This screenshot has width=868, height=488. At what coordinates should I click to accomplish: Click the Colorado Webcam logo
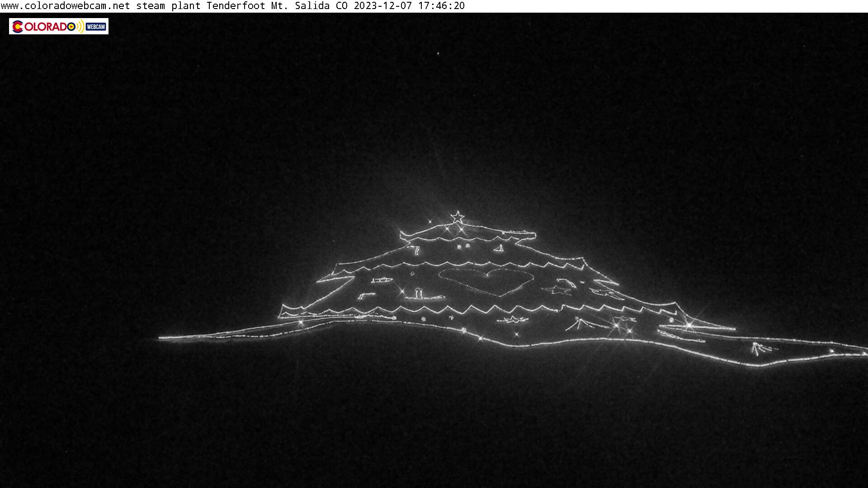pyautogui.click(x=59, y=26)
